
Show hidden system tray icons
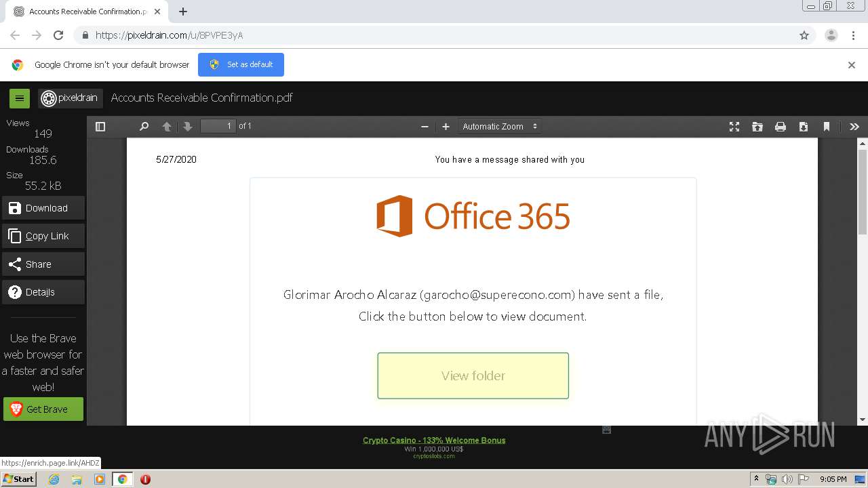pos(756,479)
